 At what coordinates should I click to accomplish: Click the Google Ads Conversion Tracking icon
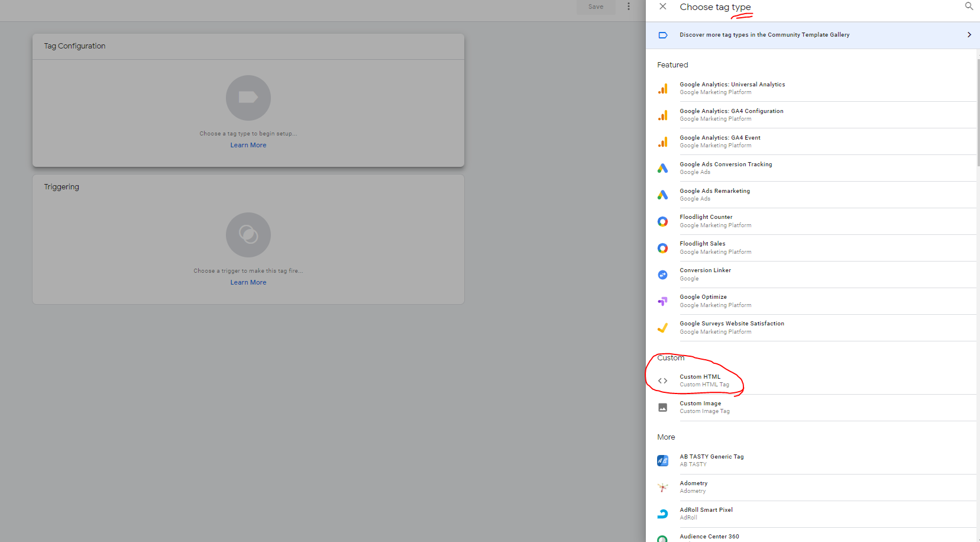(x=662, y=168)
